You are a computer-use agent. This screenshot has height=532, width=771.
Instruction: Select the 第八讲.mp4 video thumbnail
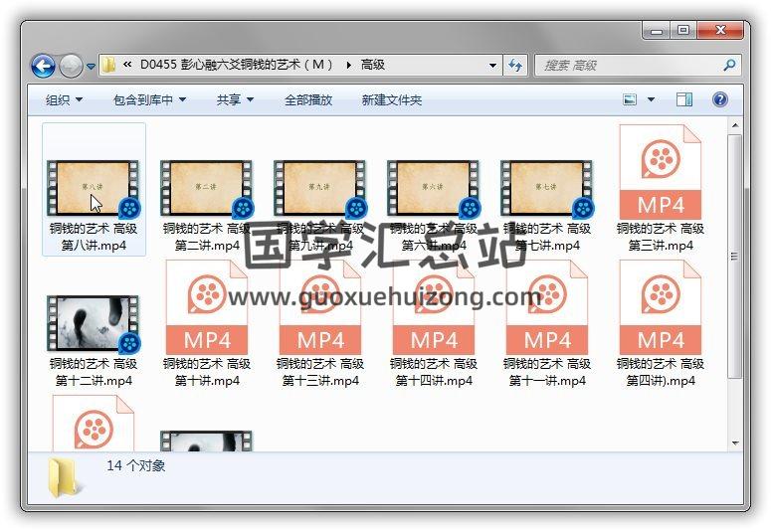point(94,188)
